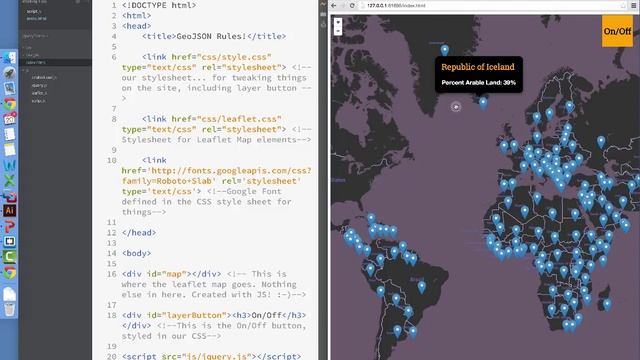This screenshot has width=640, height=360.
Task: Click the 'Percent Arable Land: 39%' popup text
Action: (478, 82)
